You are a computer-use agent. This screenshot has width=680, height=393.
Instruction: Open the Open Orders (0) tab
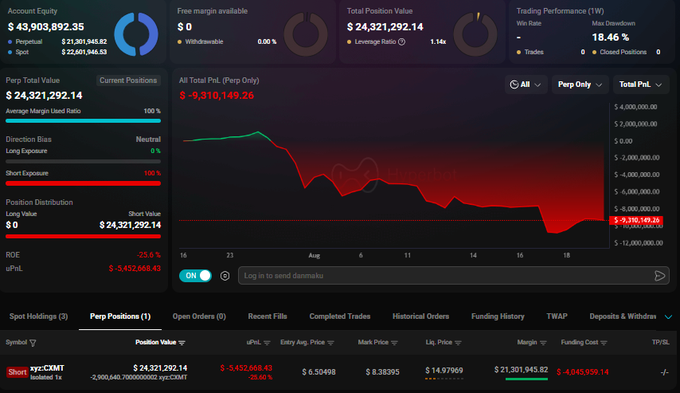199,316
